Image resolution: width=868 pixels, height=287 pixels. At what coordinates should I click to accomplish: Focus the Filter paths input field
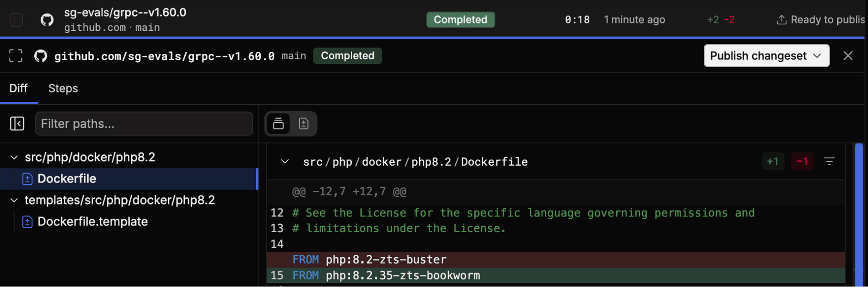pyautogui.click(x=144, y=124)
